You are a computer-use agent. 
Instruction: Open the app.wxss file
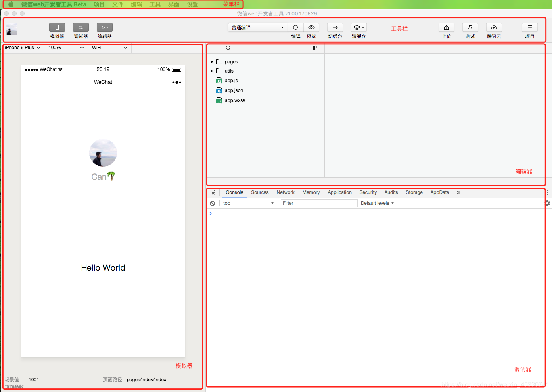(x=235, y=100)
